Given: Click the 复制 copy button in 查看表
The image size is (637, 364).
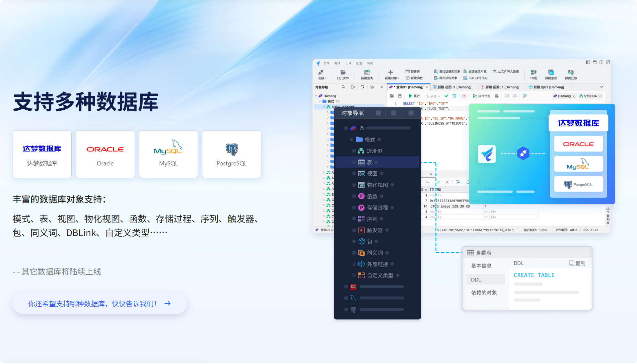Looking at the screenshot, I should [577, 264].
